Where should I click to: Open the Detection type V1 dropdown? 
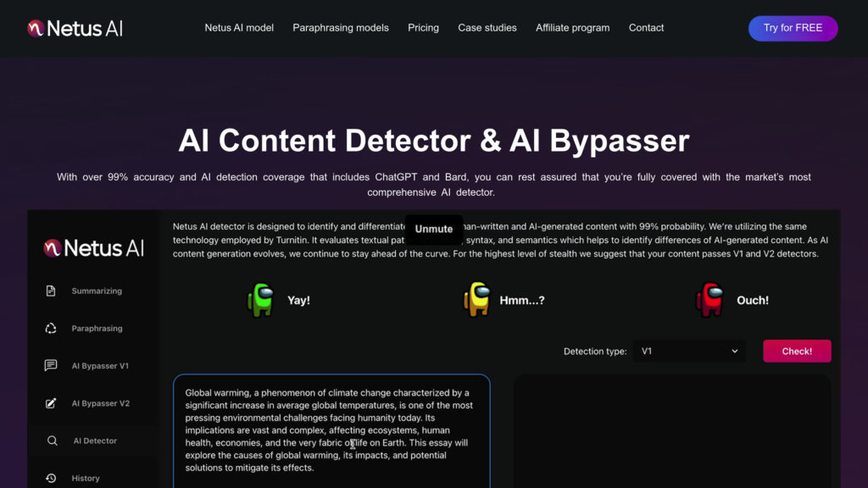(690, 351)
